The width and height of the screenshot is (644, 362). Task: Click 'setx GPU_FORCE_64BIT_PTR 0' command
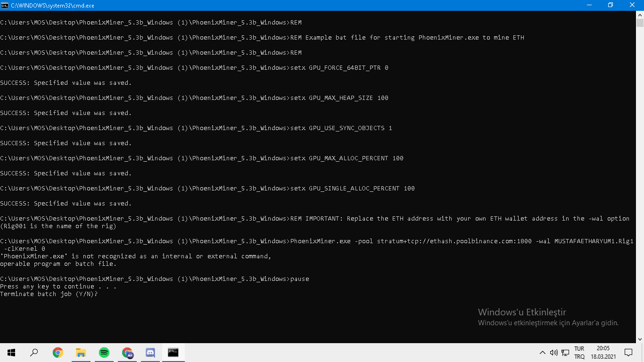[339, 68]
